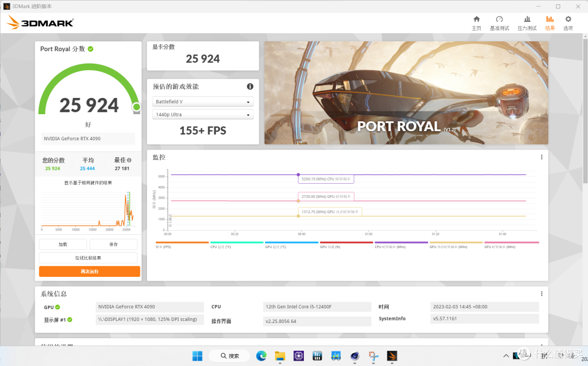Viewport: 588px width, 366px height.
Task: Open the Snipping Tool in taskbar
Action: tap(373, 356)
